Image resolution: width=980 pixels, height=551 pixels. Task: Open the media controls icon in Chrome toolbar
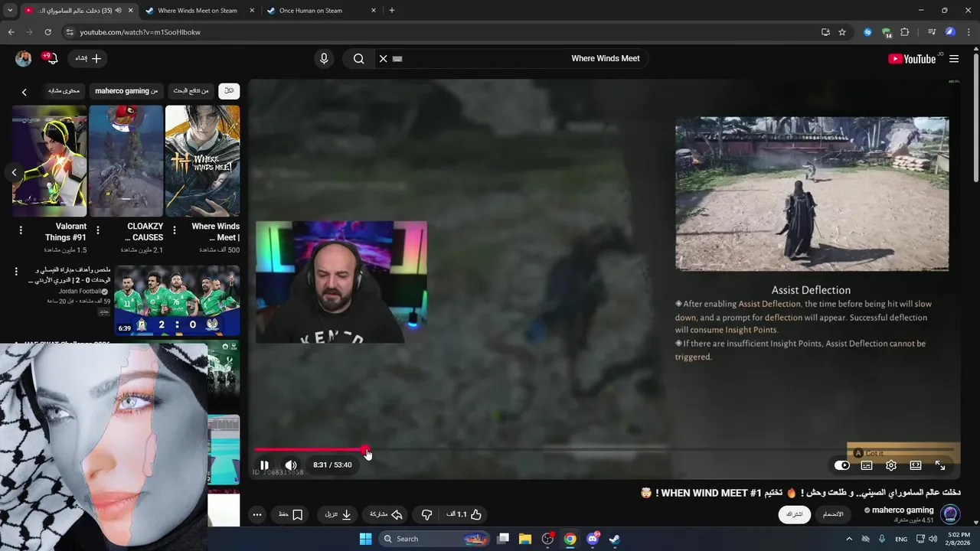pyautogui.click(x=932, y=32)
